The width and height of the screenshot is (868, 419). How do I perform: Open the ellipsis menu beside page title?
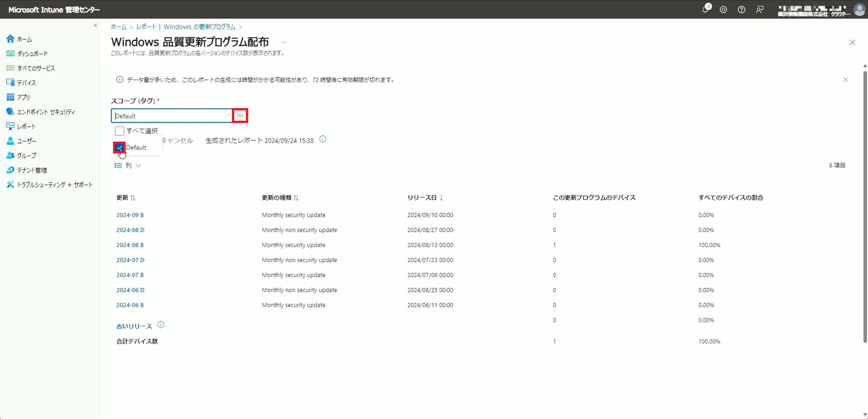click(x=283, y=42)
